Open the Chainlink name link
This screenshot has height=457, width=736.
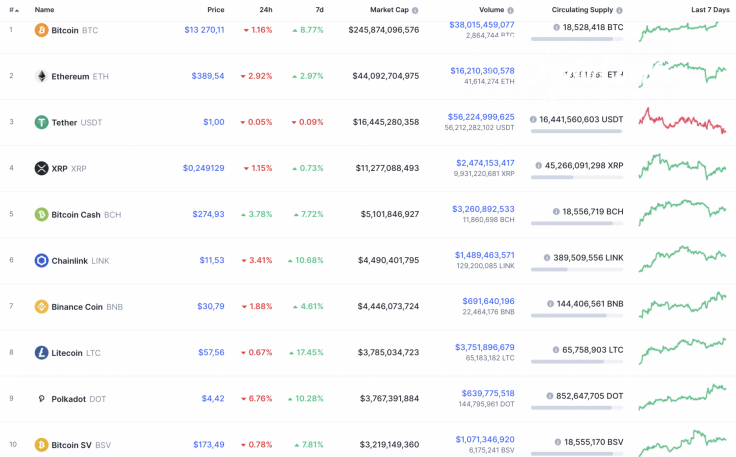69,260
